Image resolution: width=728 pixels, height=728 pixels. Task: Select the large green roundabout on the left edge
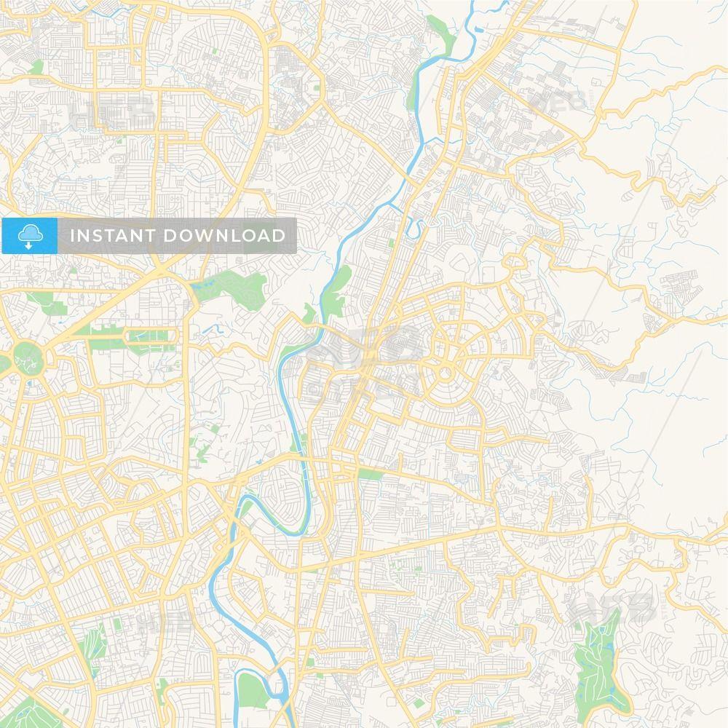pyautogui.click(x=28, y=358)
